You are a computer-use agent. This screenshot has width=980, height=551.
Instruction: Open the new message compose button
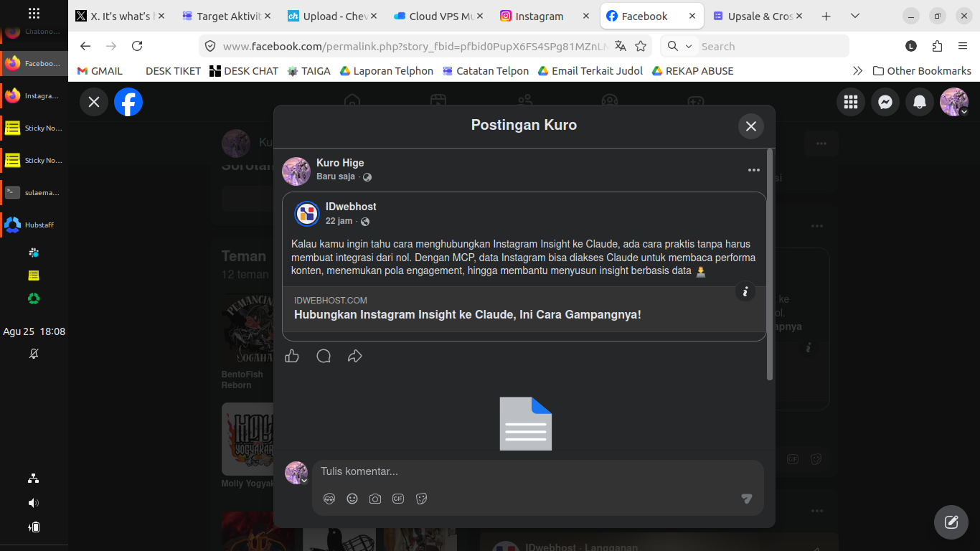coord(951,522)
